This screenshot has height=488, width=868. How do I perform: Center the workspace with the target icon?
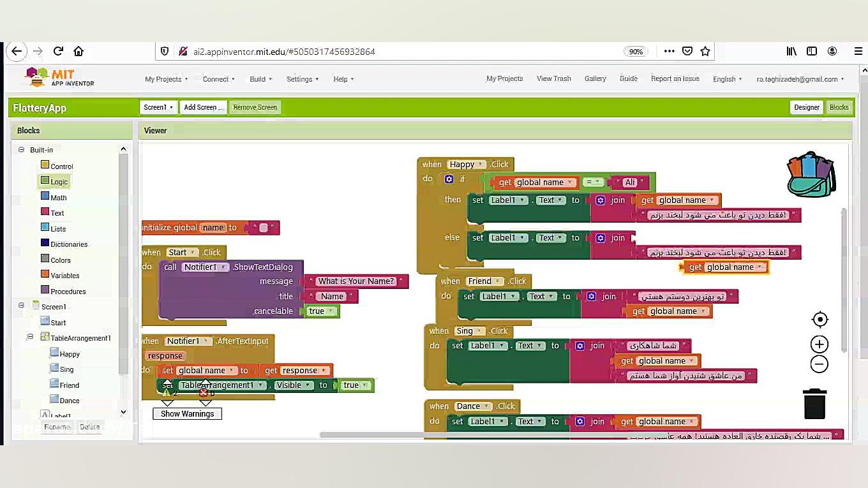819,320
